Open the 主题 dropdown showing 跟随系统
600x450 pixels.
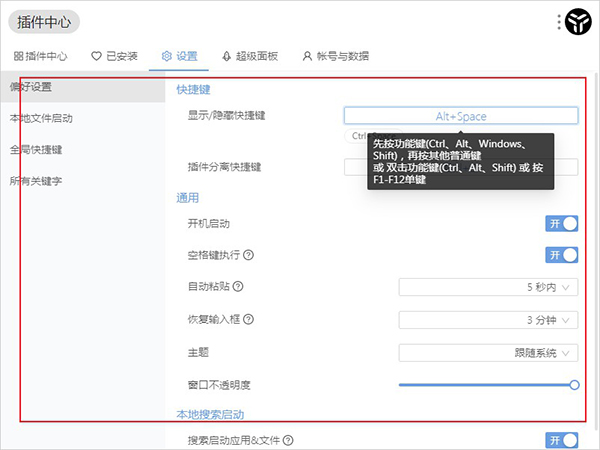[x=488, y=353]
